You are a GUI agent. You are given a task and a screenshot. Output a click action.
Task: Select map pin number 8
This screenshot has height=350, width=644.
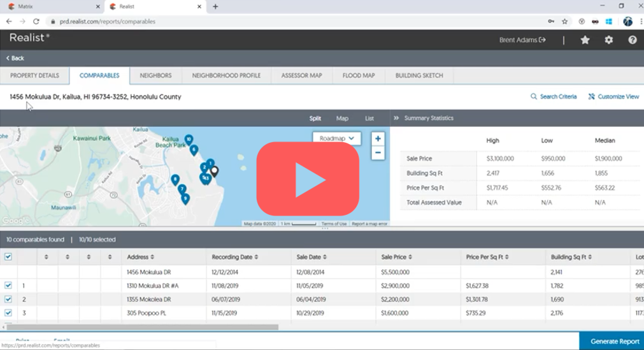175,180
